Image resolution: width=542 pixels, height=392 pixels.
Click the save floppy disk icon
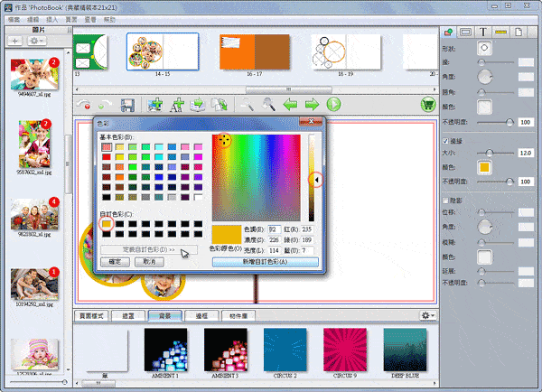128,105
